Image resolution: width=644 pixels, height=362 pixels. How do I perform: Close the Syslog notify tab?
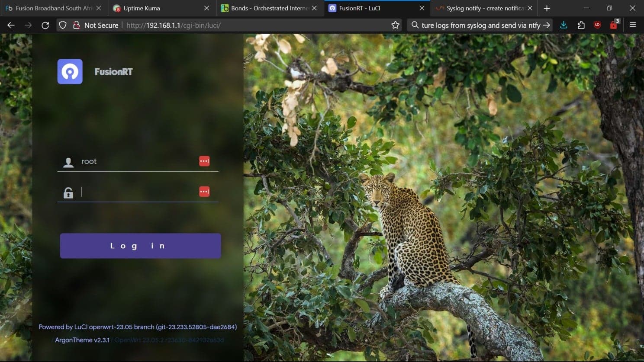point(530,8)
